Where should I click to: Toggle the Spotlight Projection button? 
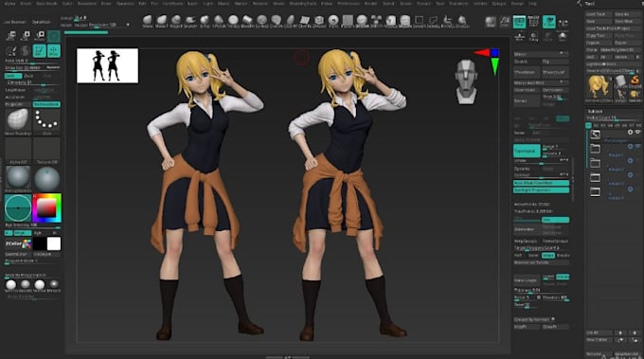coord(541,190)
